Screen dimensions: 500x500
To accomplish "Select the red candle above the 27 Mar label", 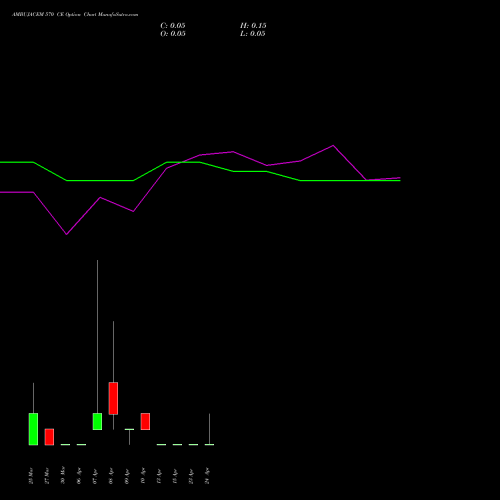I will tap(49, 437).
